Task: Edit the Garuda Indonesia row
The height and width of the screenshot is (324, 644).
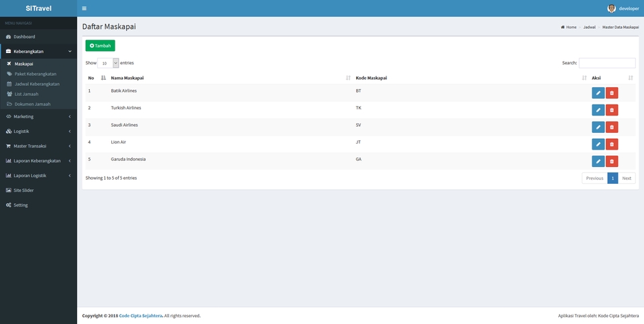Action: 598,162
